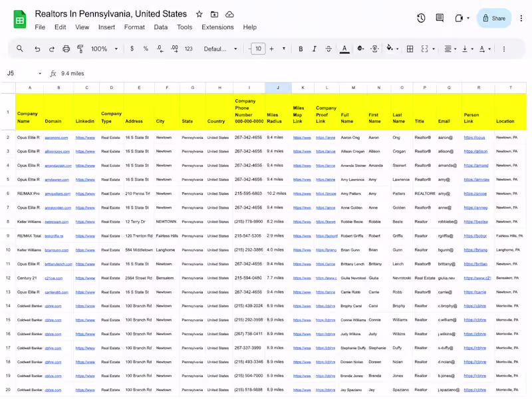
Task: Open text rotation dropdown
Action: pos(485,49)
